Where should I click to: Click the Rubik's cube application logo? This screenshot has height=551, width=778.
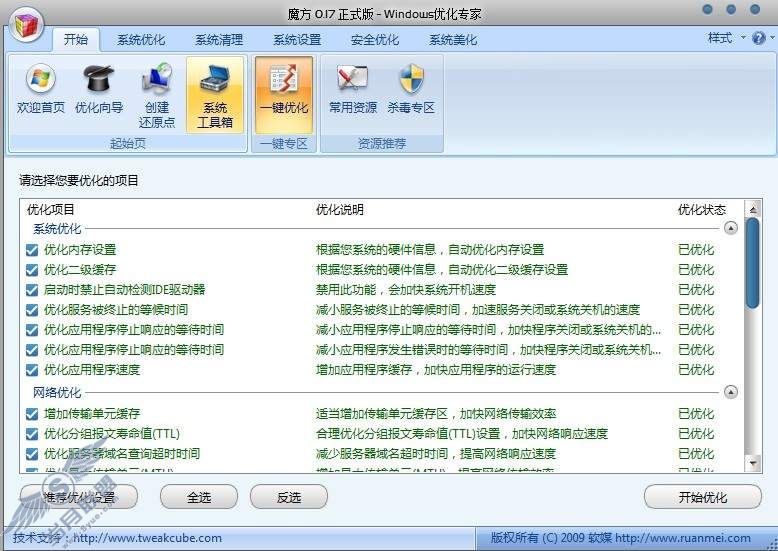[x=26, y=26]
